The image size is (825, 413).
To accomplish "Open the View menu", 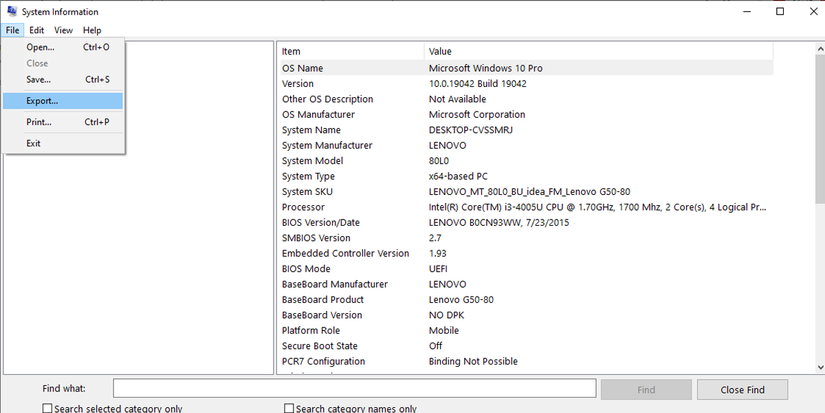I will tap(63, 31).
